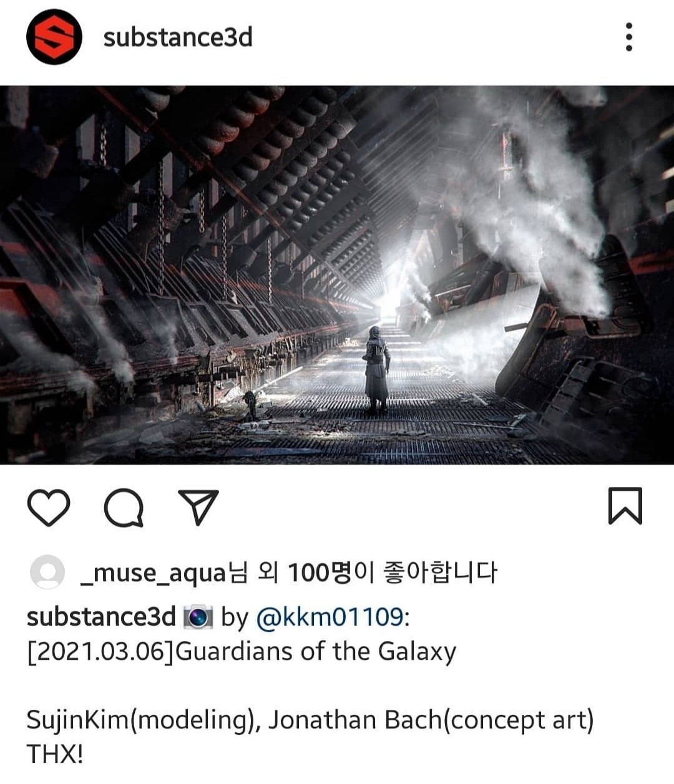The width and height of the screenshot is (674, 784).
Task: Open the substance3d profile picture in header
Action: tap(54, 37)
